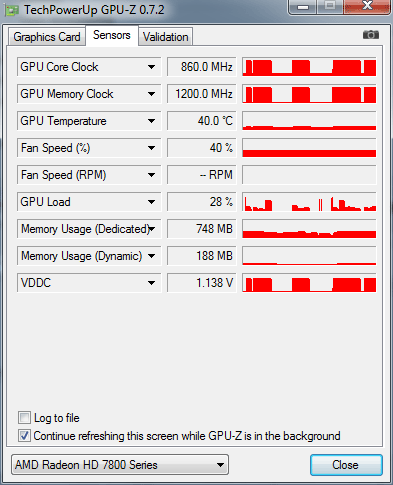
Task: Minimize the GPU-Z window
Action: click(303, 7)
